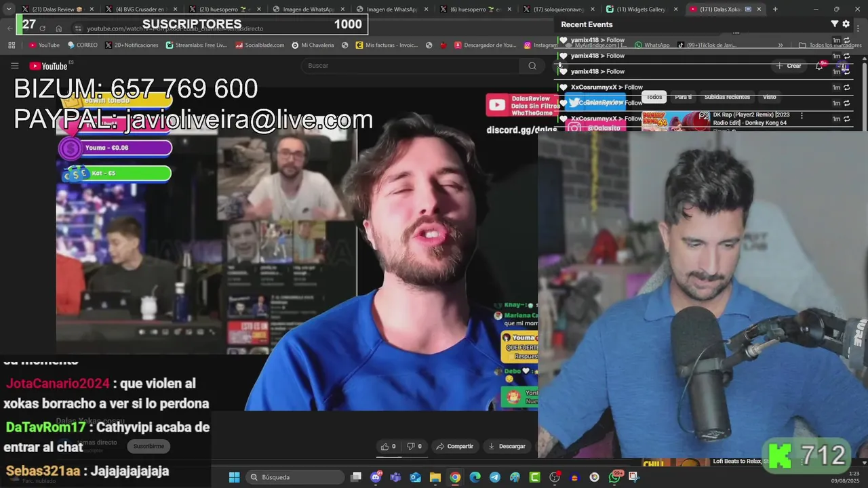Switch to the Widgets Gallery tab

click(642, 9)
